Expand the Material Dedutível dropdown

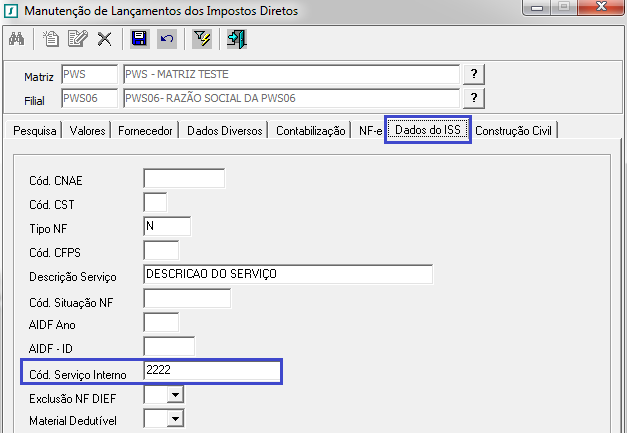[175, 419]
